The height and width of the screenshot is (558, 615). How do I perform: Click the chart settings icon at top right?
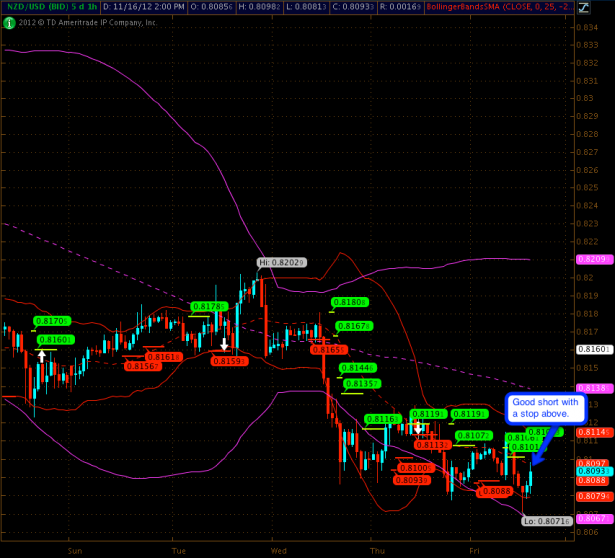coord(605,8)
